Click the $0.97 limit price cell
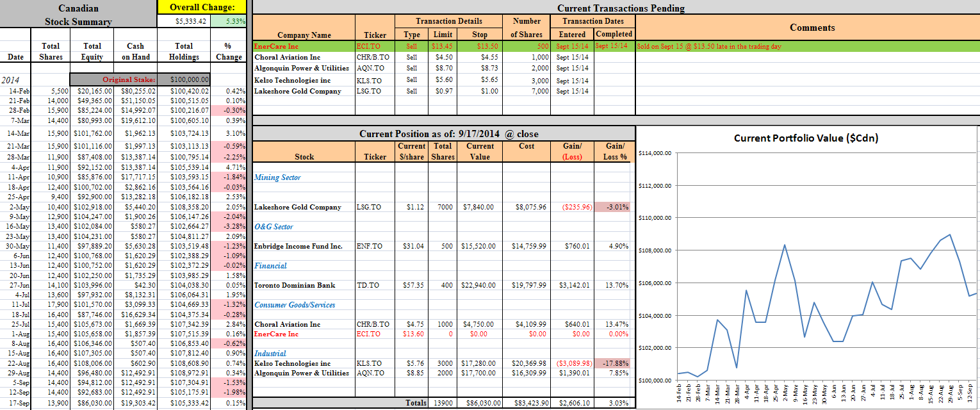Screen dimensions: 980x410 (442, 91)
